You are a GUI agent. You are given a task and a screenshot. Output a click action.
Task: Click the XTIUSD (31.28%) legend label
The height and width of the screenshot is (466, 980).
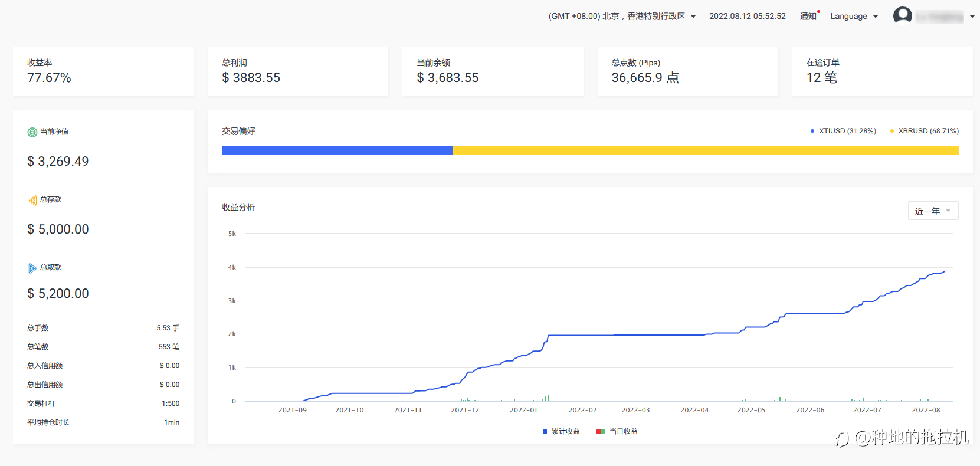847,131
